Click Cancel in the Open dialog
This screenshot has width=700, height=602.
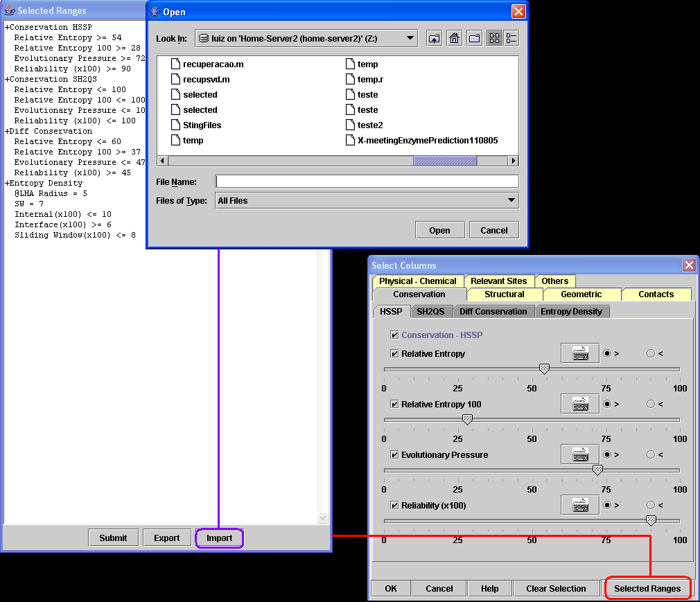(493, 230)
